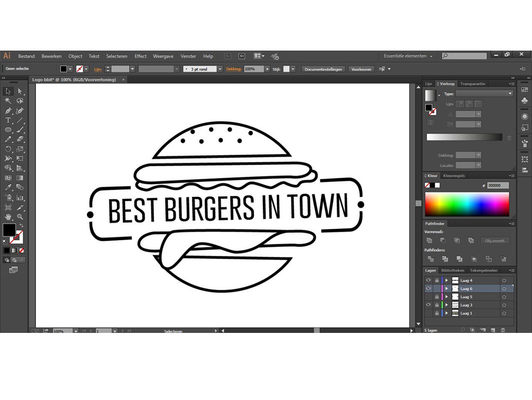The width and height of the screenshot is (532, 400).
Task: Expand Laag 3 layer contents
Action: 447,305
